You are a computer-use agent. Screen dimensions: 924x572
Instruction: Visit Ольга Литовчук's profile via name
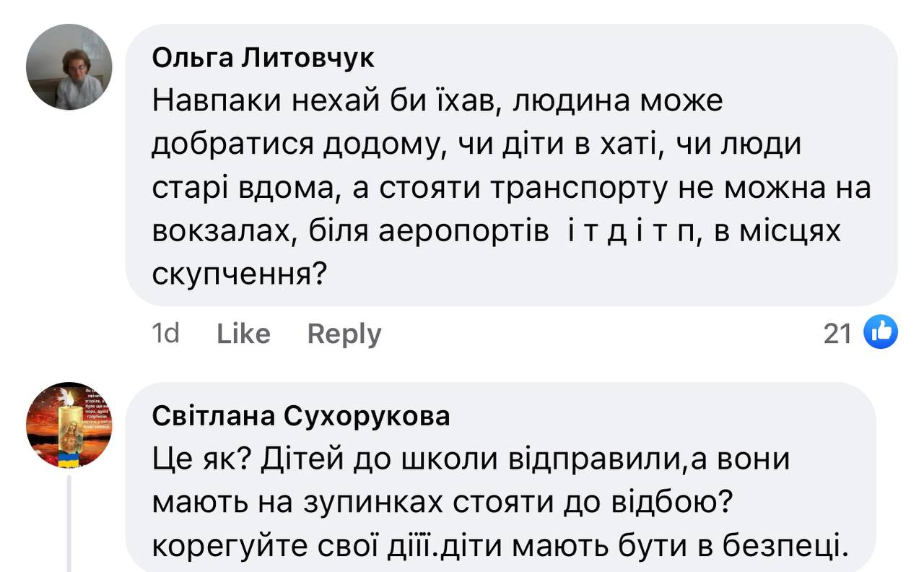263,58
